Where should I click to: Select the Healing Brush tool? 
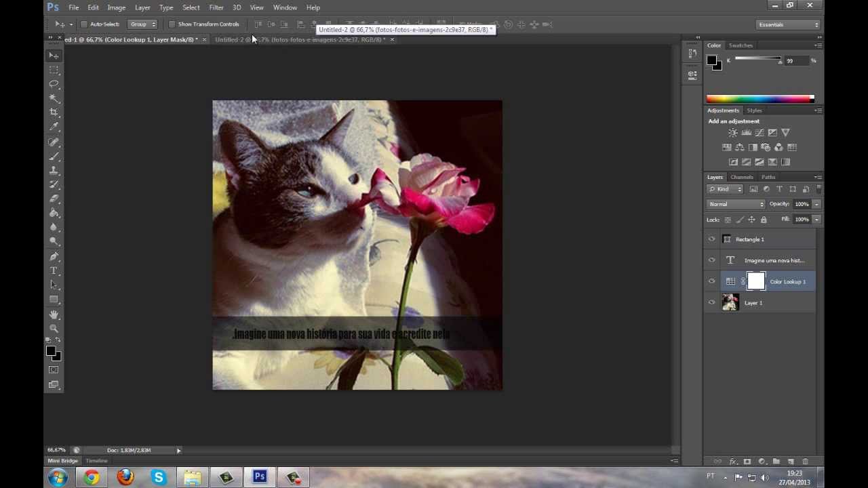(x=54, y=142)
